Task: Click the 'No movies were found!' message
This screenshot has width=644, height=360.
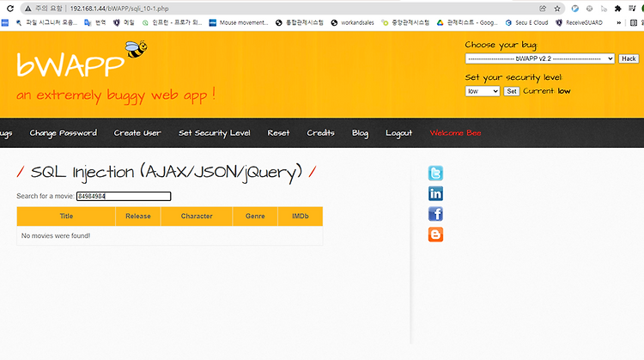Action: pos(56,236)
